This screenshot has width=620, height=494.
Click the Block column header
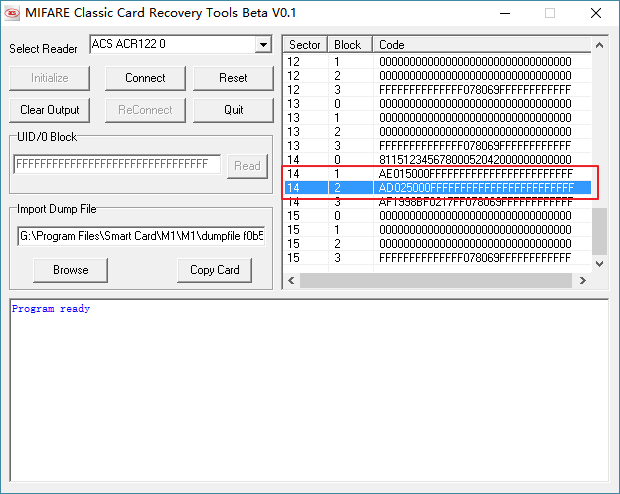point(347,45)
